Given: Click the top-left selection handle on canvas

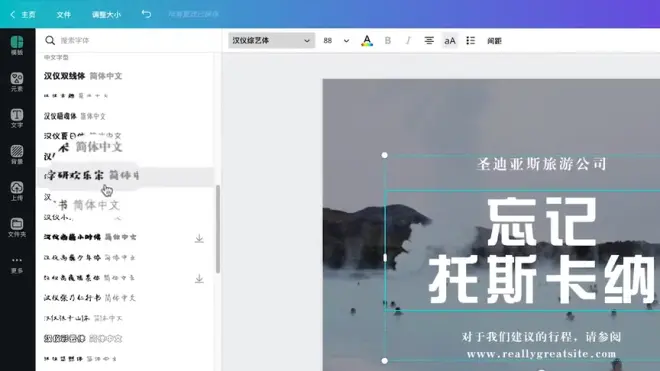Looking at the screenshot, I should coord(384,155).
